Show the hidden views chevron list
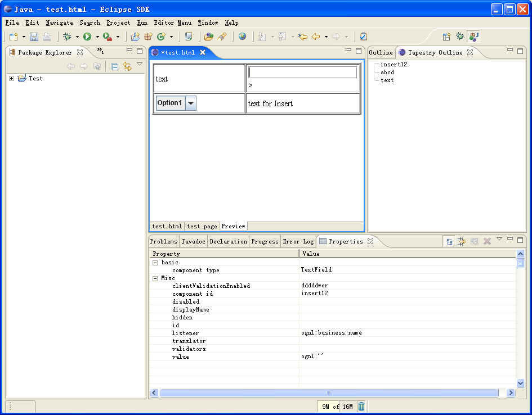The image size is (532, 415). pyautogui.click(x=100, y=51)
